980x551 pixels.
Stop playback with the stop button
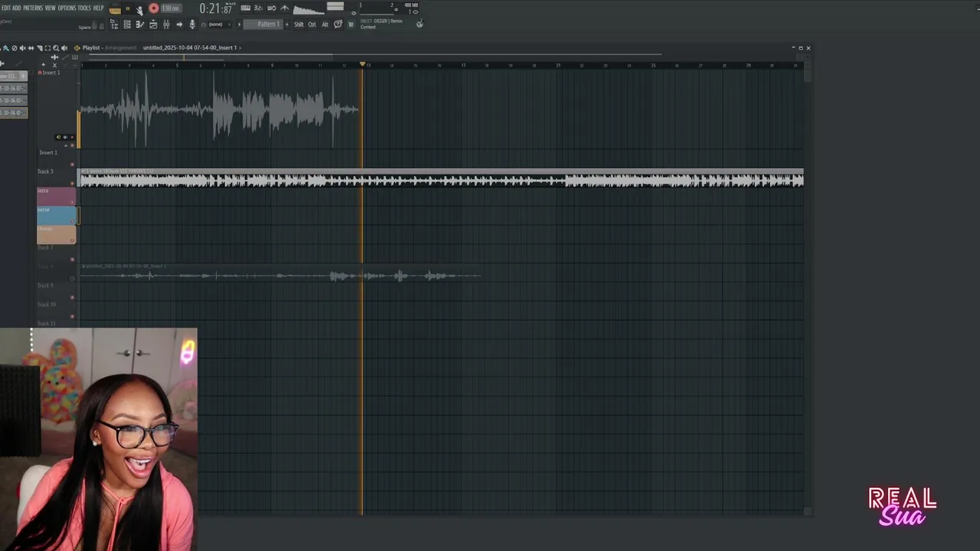click(139, 8)
